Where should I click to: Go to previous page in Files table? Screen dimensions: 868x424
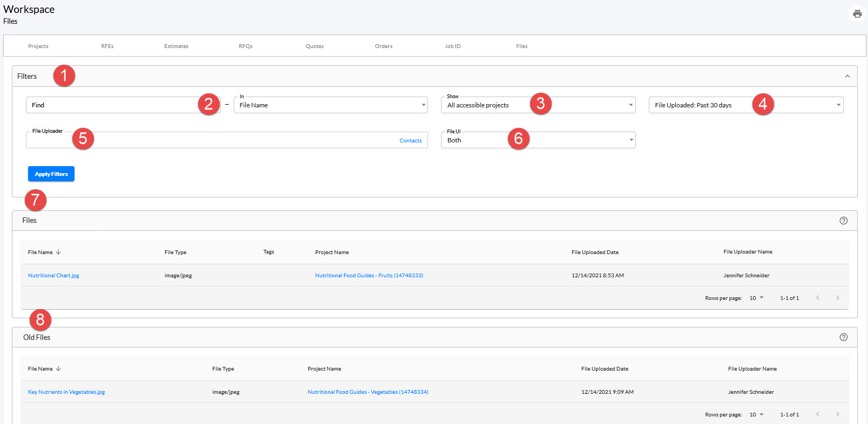click(818, 298)
